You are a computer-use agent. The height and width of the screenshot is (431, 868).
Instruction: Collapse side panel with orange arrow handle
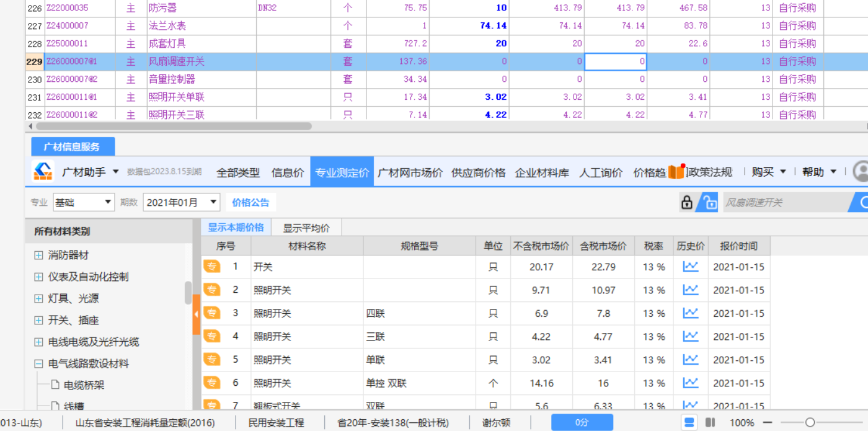197,314
